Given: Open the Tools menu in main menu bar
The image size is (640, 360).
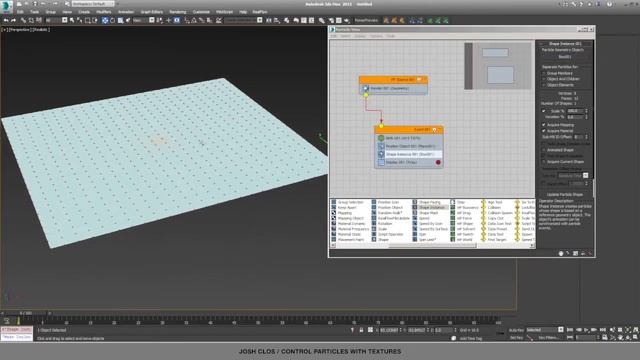Looking at the screenshot, I should (x=34, y=12).
